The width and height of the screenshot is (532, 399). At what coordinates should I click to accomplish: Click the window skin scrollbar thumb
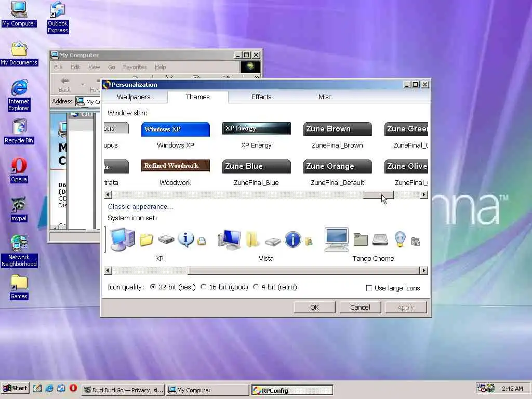[x=378, y=195]
